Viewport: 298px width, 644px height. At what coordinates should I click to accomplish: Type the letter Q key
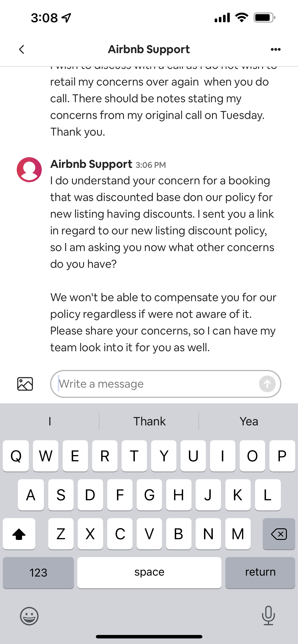(16, 456)
